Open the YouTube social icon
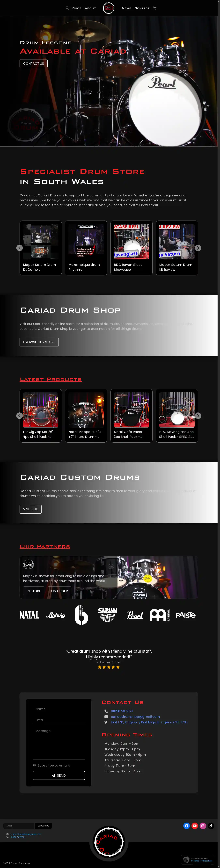 point(195,825)
